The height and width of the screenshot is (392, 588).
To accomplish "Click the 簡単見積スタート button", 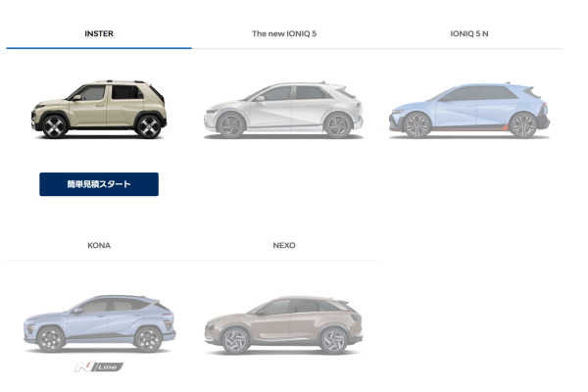I will pyautogui.click(x=99, y=184).
